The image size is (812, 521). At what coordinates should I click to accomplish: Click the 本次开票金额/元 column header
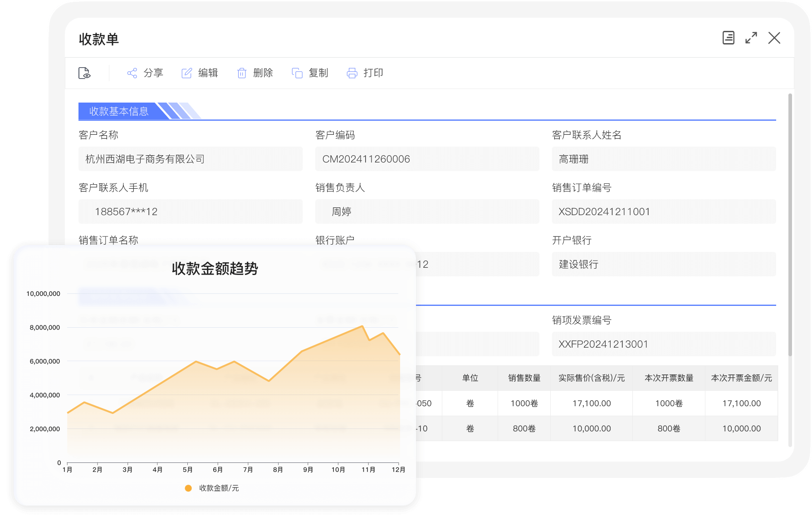742,378
